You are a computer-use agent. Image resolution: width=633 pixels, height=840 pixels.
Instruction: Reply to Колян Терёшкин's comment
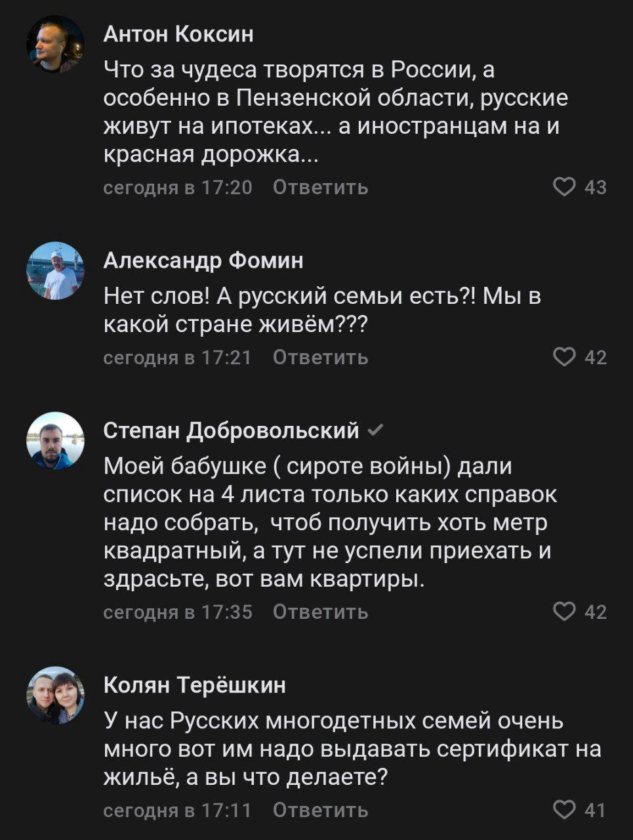[320, 810]
